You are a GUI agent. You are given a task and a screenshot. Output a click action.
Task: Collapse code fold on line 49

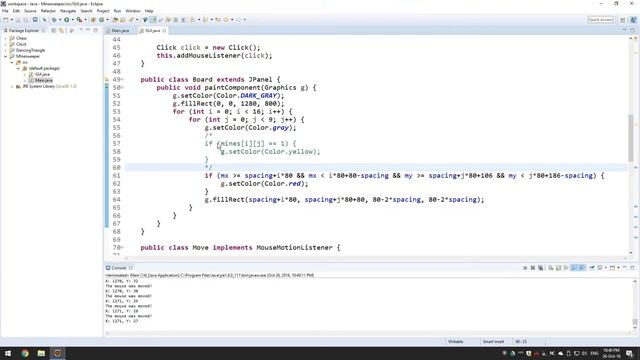123,80
